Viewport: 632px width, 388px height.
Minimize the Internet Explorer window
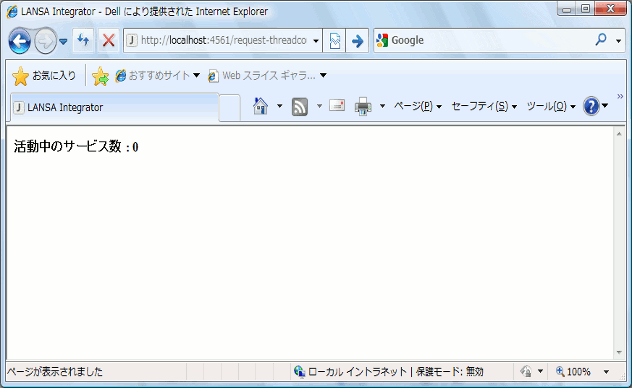click(x=567, y=9)
